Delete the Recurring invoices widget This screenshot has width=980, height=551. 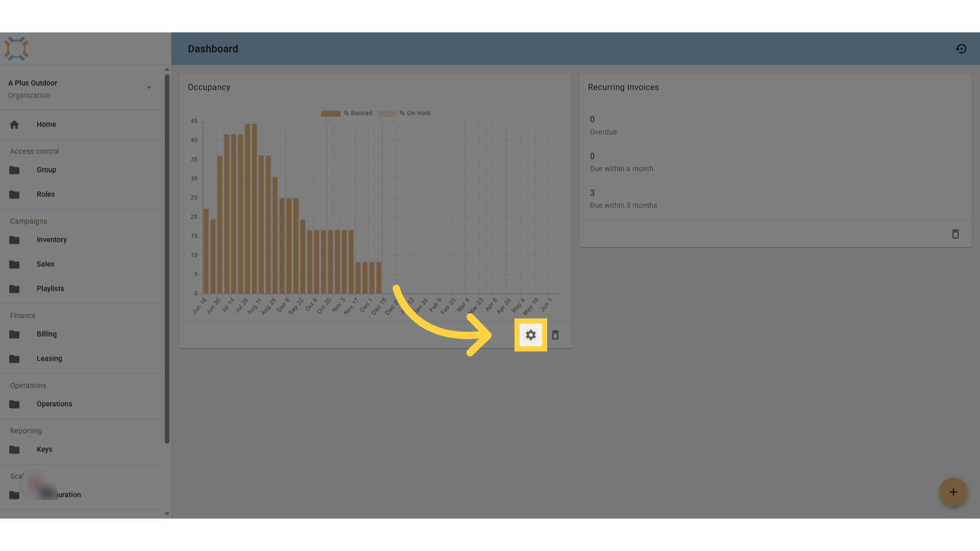click(x=955, y=234)
